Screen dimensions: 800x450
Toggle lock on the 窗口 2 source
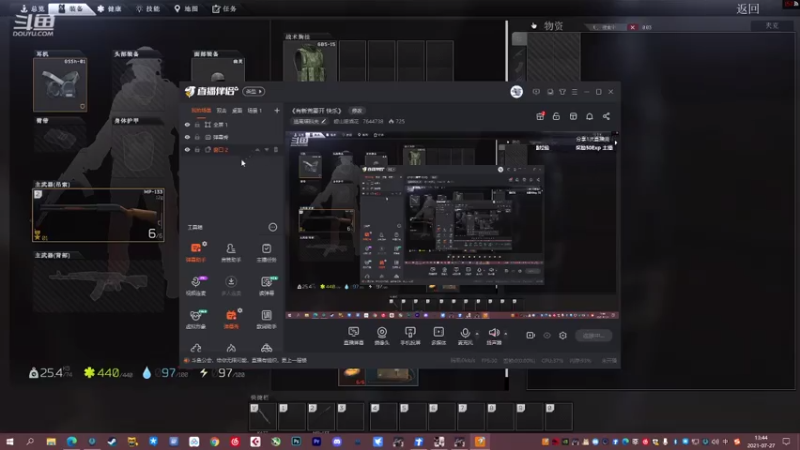(197, 150)
